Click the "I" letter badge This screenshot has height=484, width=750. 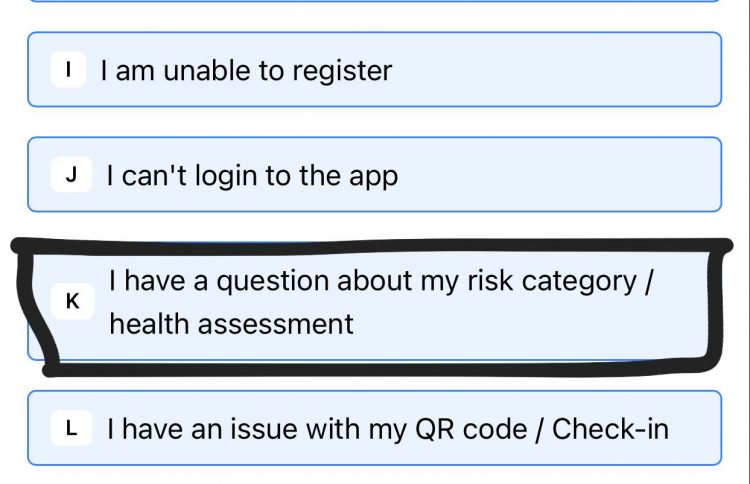(x=68, y=70)
